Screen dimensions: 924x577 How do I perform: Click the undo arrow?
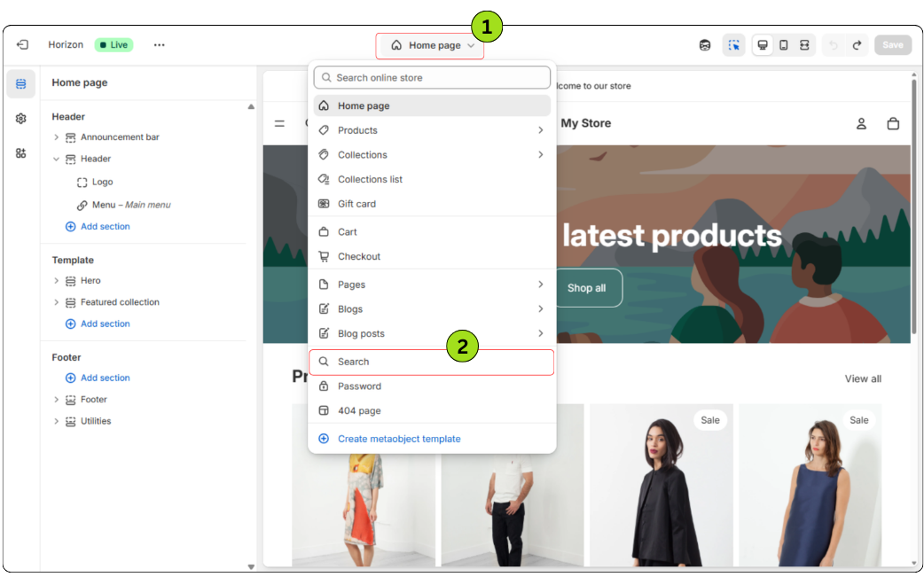tap(834, 45)
